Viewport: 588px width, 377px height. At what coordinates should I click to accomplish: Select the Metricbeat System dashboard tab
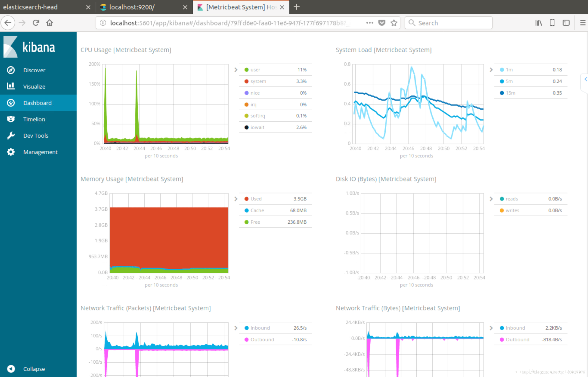click(x=241, y=7)
